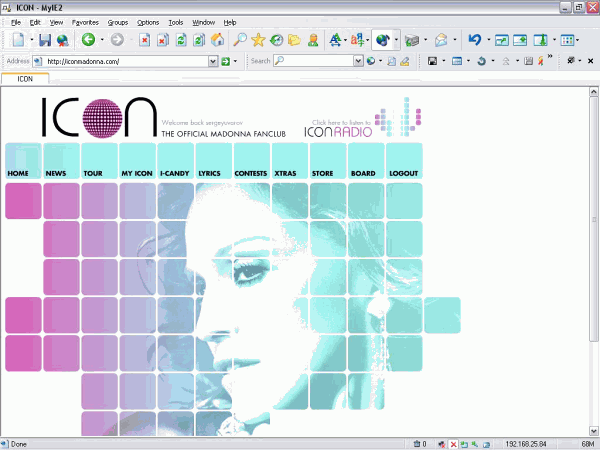Click the Refresh page icon
The width and height of the screenshot is (600, 450).
click(181, 39)
